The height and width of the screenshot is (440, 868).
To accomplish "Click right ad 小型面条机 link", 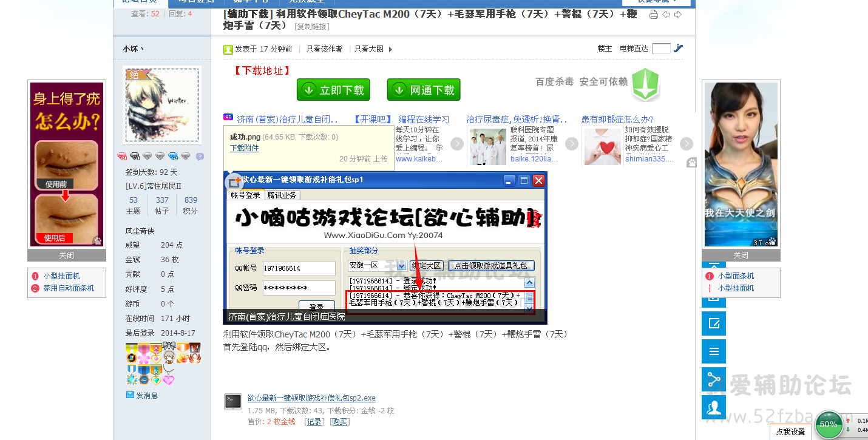I will 736,276.
